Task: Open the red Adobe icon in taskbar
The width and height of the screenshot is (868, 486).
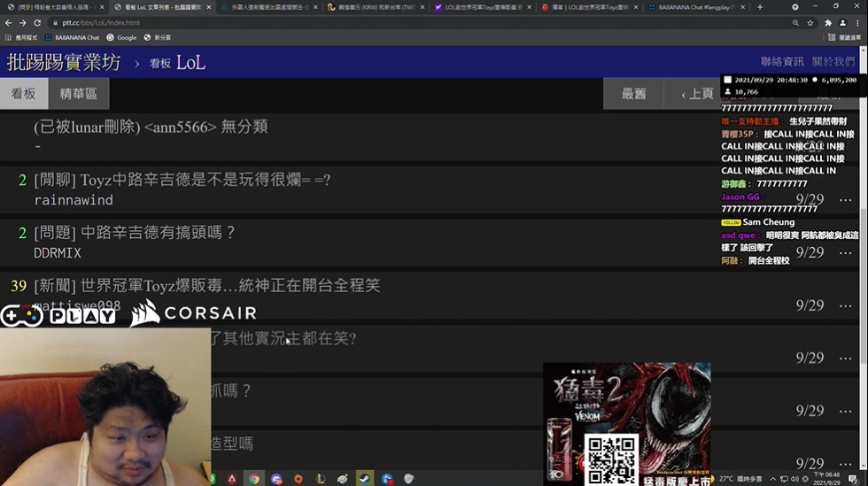Action: pos(232,479)
